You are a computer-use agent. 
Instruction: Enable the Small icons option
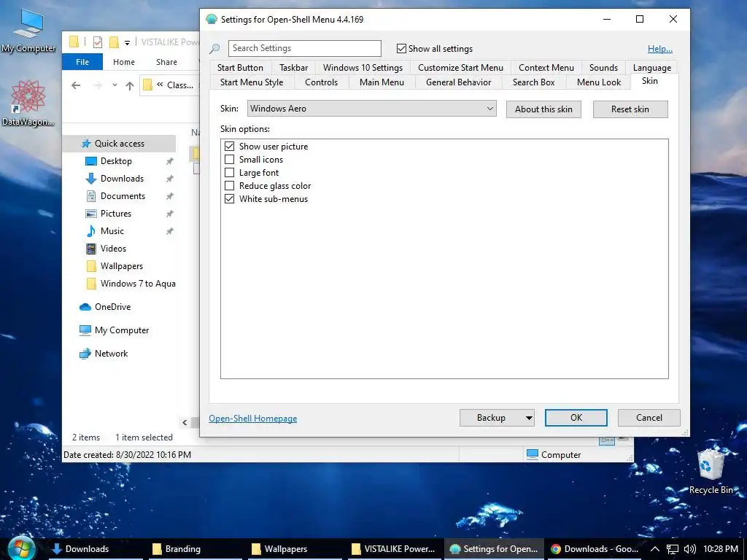(230, 160)
